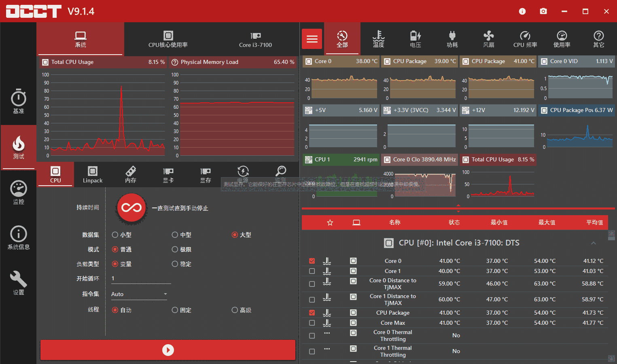Uncheck the CPU Package row checkbox
This screenshot has width=617, height=364.
click(x=312, y=313)
